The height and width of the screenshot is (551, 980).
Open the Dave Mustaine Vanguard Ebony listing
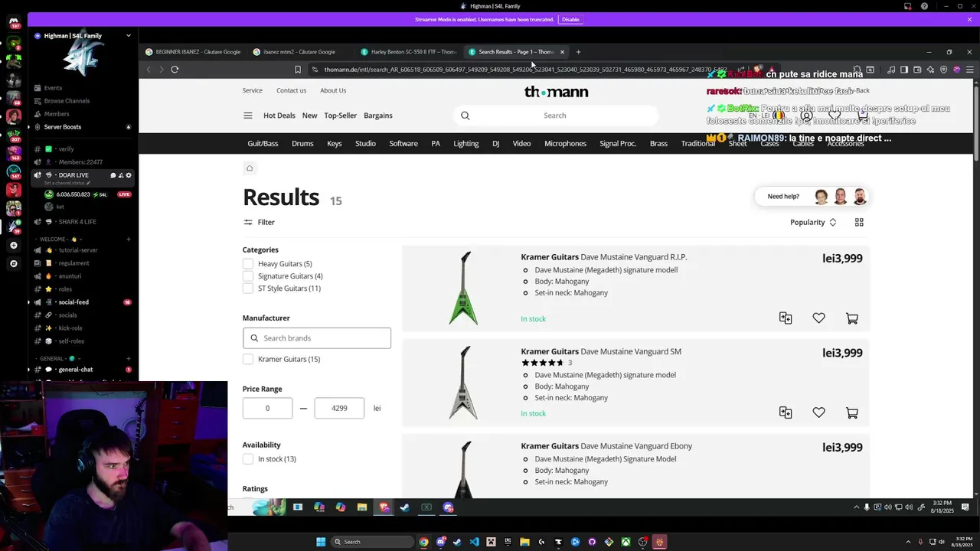606,446
